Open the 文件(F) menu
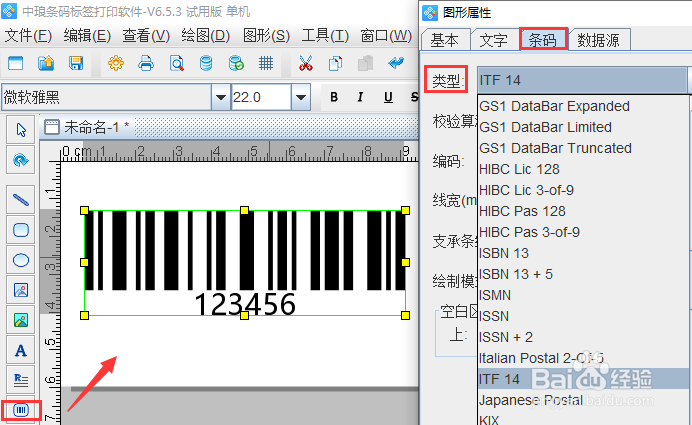The width and height of the screenshot is (692, 425). 28,36
